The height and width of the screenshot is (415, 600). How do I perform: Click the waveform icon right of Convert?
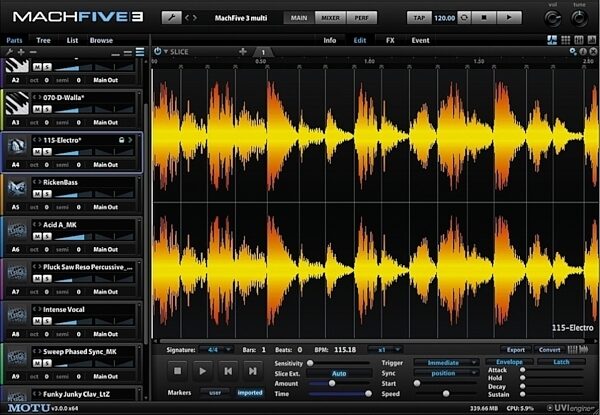[584, 350]
